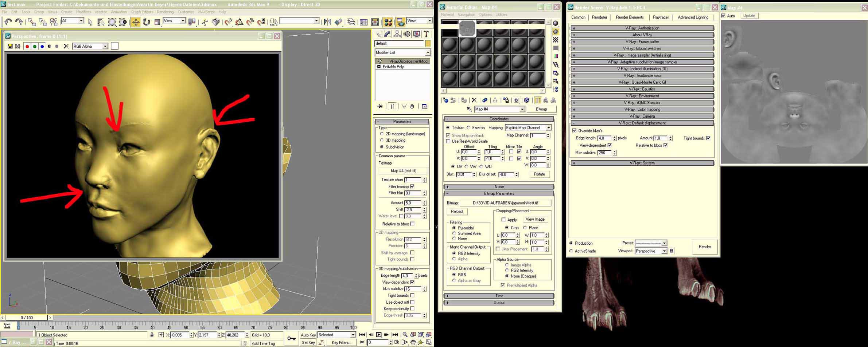Viewport: 868px width, 347px height.
Task: Open the Explicit Map Channel mapping dropdown
Action: [528, 128]
